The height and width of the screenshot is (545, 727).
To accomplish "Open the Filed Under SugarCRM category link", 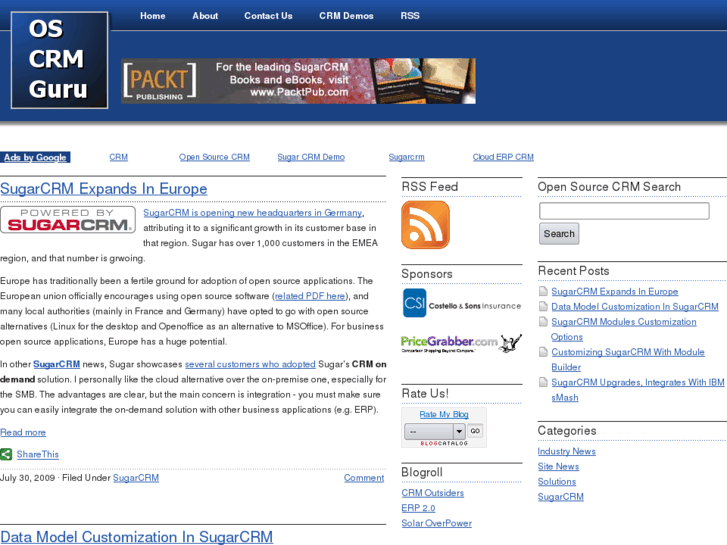I will pos(136,478).
